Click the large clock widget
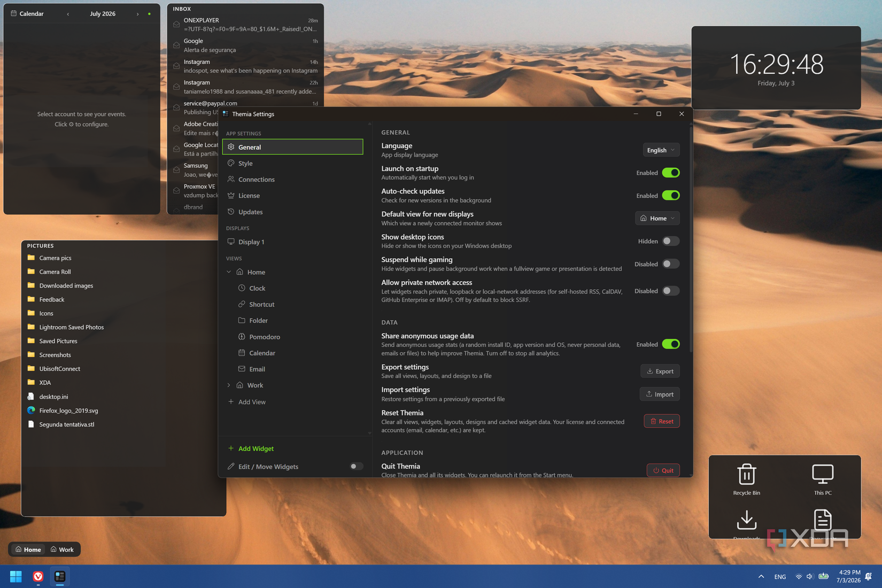 click(776, 68)
